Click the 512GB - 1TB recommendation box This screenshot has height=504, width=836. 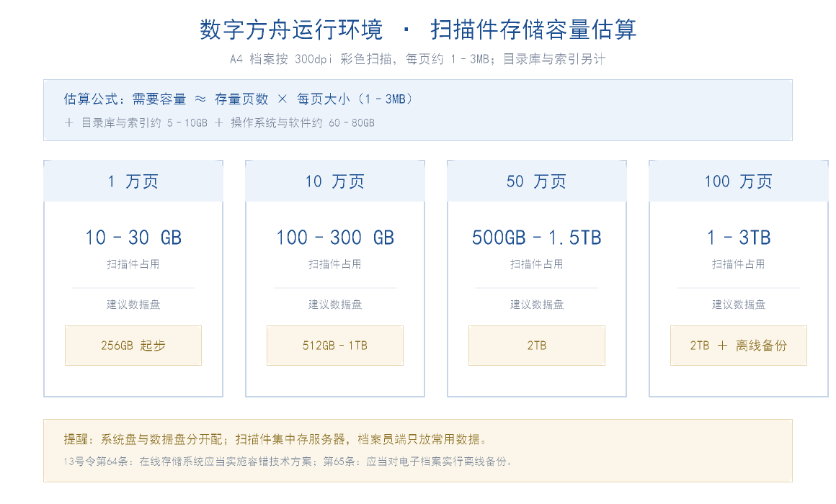335,346
